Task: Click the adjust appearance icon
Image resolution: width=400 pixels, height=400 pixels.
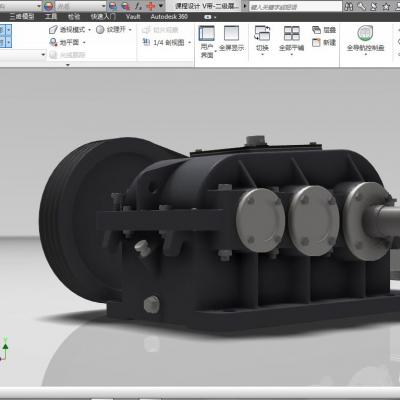Action: click(x=113, y=6)
